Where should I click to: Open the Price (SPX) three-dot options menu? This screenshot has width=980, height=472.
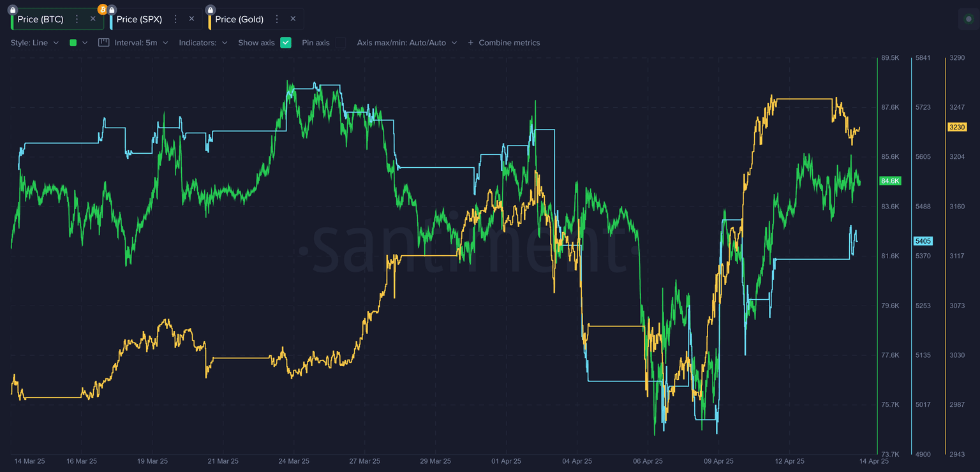175,19
